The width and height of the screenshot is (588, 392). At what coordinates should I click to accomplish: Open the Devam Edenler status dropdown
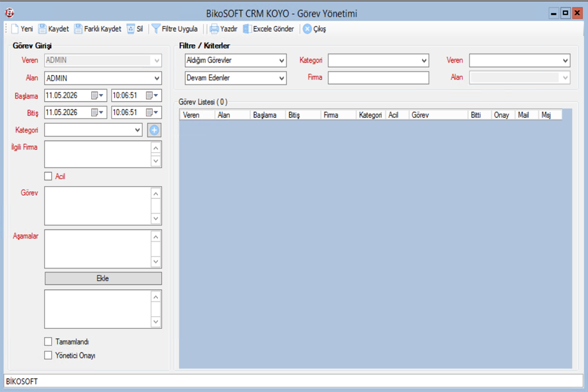(281, 78)
